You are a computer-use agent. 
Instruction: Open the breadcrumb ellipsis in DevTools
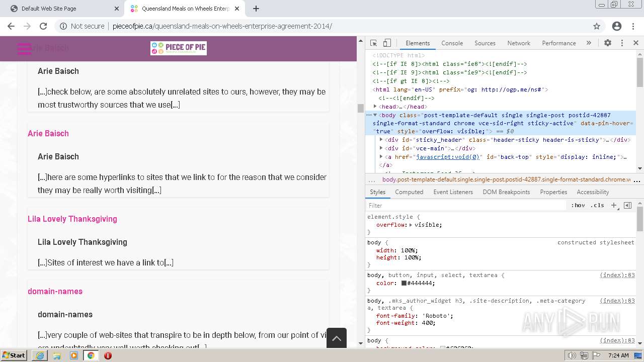[372, 179]
